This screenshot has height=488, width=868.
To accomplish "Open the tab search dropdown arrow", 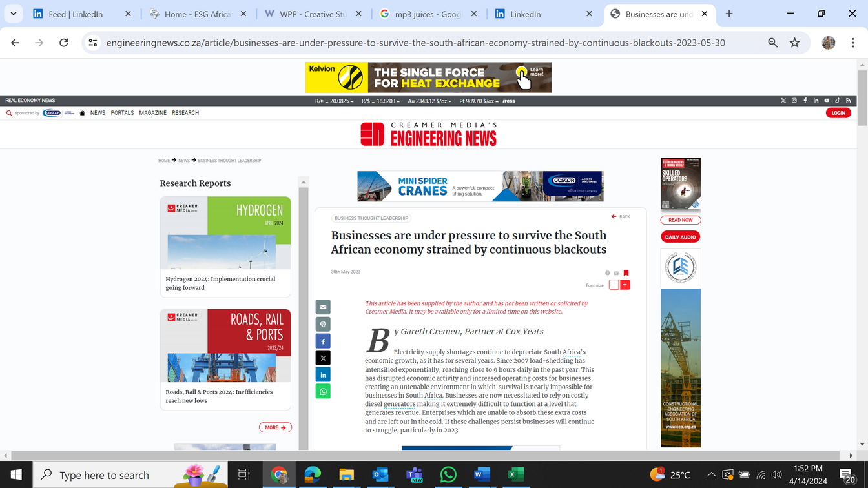I will (13, 14).
